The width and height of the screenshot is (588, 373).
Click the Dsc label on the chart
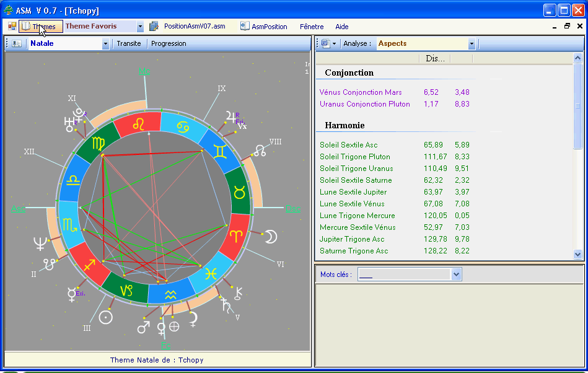[x=293, y=209]
